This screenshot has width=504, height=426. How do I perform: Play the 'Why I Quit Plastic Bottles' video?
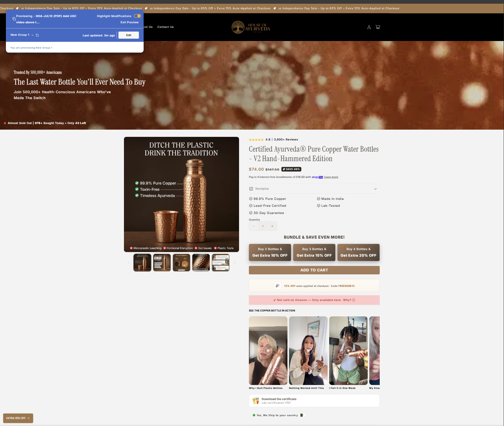[x=268, y=351]
